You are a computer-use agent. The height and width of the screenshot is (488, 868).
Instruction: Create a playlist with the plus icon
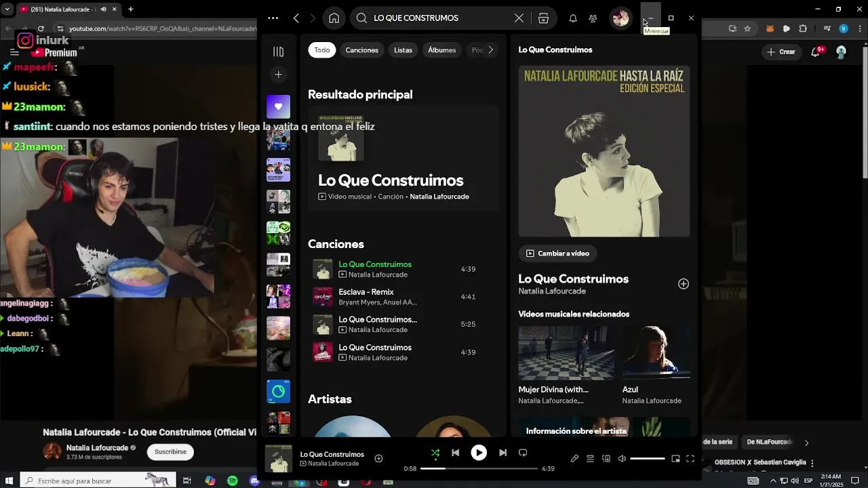[278, 75]
